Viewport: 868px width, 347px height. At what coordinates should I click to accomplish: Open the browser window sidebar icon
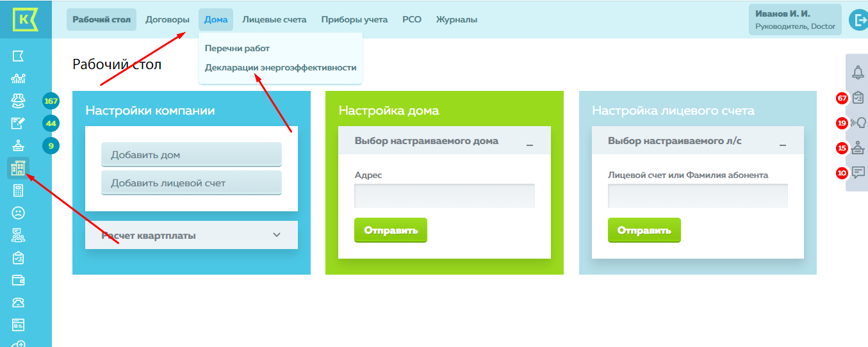[x=18, y=325]
